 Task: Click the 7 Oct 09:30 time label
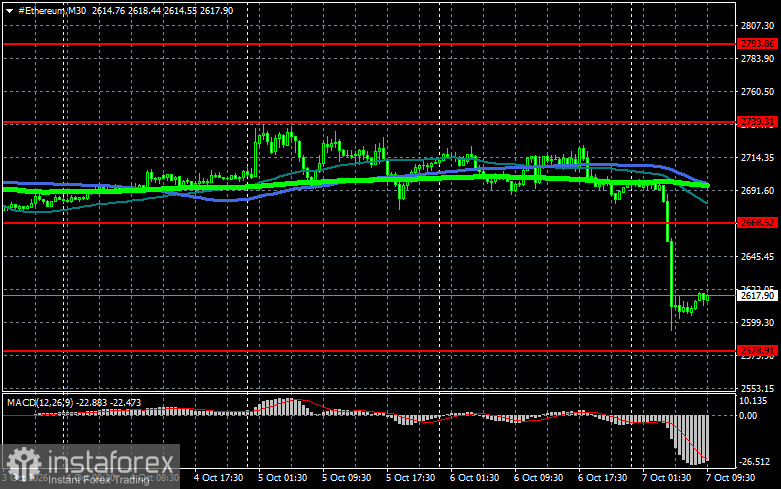(x=730, y=478)
